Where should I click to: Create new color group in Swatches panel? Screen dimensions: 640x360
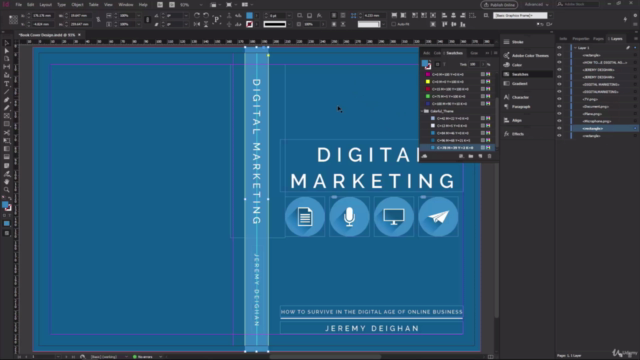[x=471, y=156]
